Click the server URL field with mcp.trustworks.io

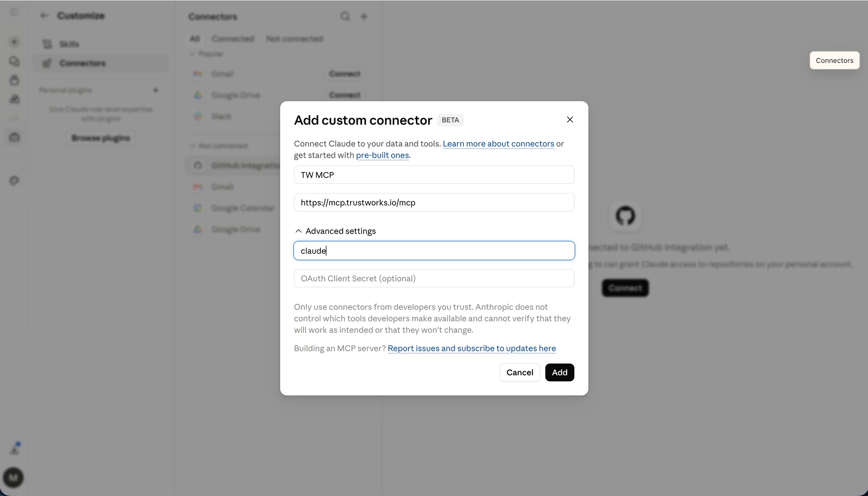tap(434, 202)
